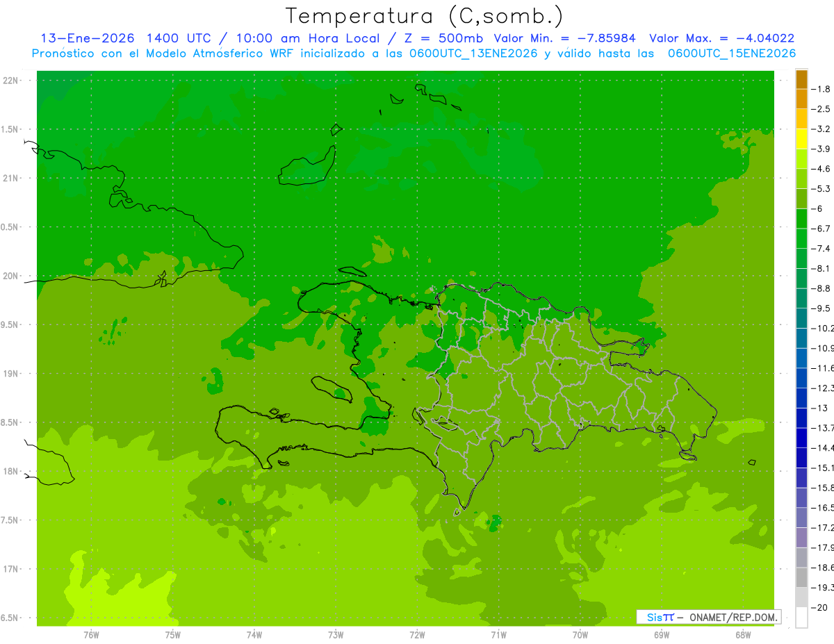Click the "-9.5" colorbar value

pos(821,308)
